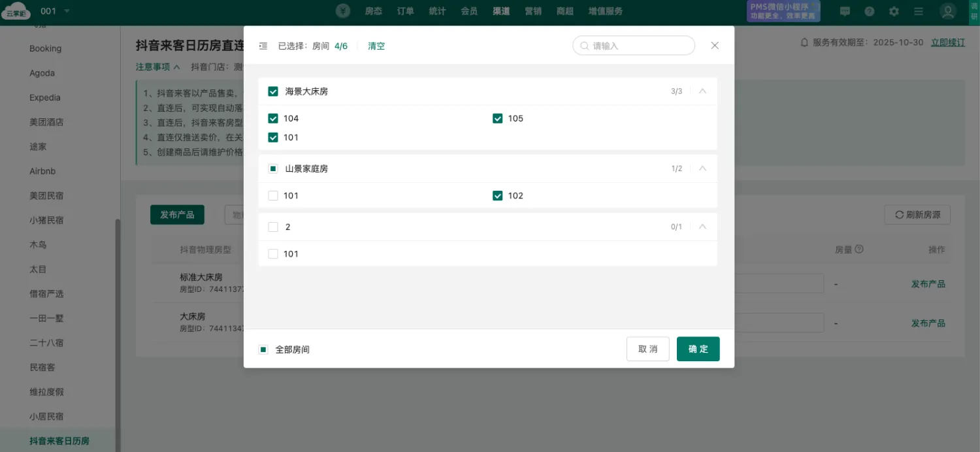Click the dialog collapse-list icon
This screenshot has width=980, height=452.
pyautogui.click(x=263, y=46)
